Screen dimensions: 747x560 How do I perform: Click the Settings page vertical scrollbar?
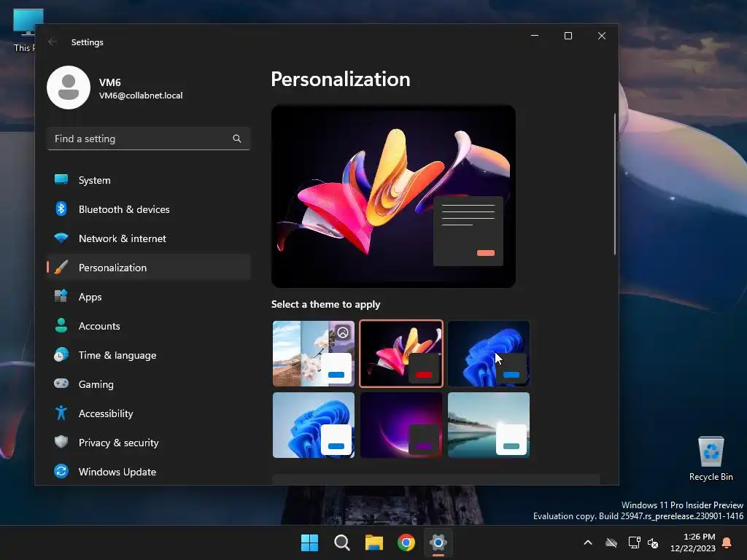click(x=614, y=184)
